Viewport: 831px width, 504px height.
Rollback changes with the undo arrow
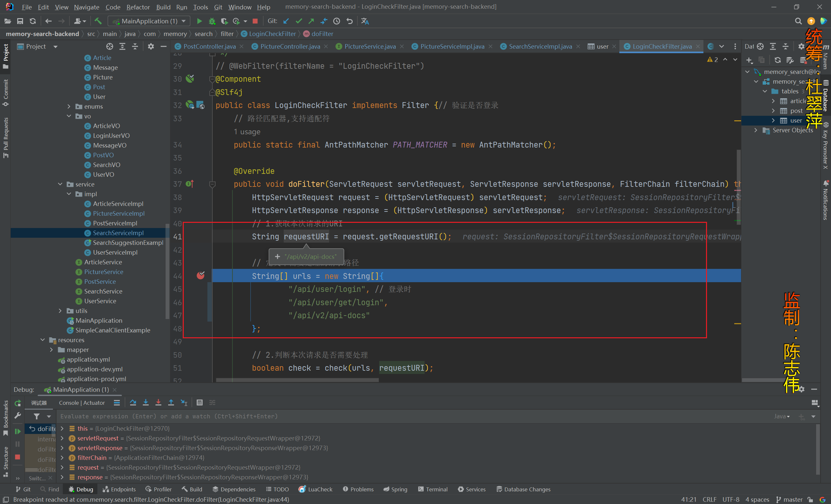point(349,21)
